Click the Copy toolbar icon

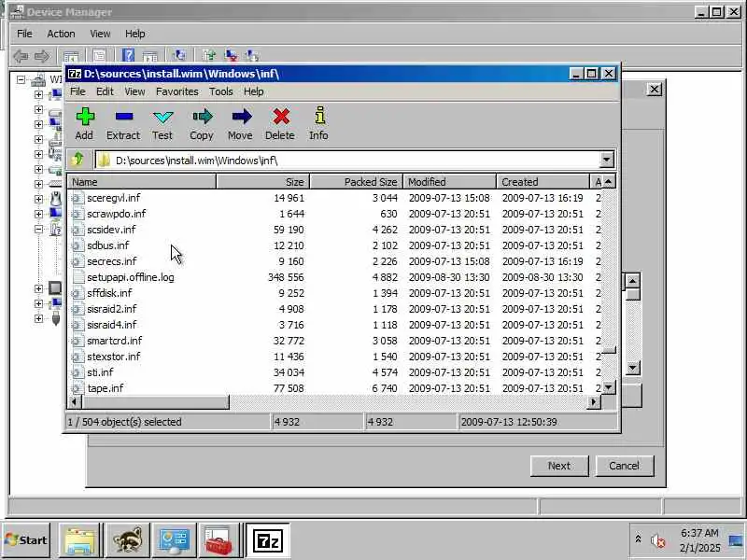[x=202, y=117]
